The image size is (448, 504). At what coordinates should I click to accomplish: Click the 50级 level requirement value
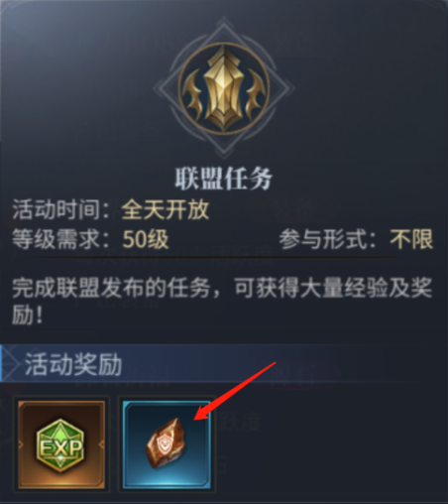(x=146, y=239)
